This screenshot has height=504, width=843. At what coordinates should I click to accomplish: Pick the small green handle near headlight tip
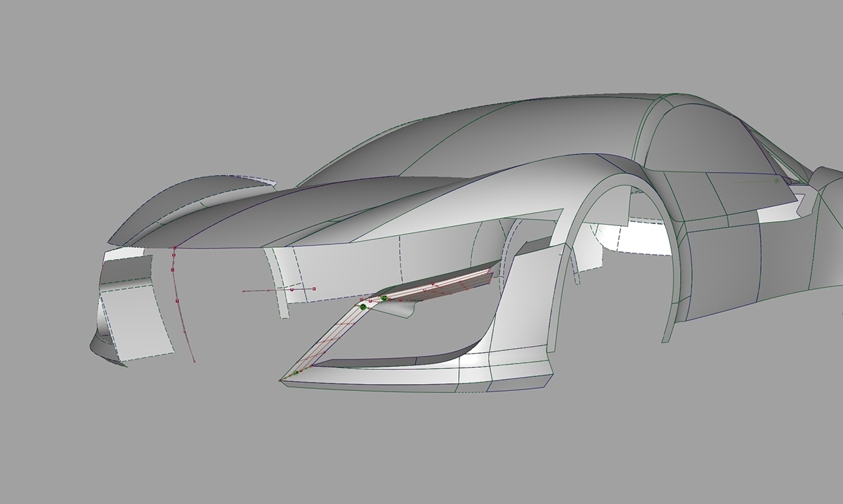(x=295, y=373)
